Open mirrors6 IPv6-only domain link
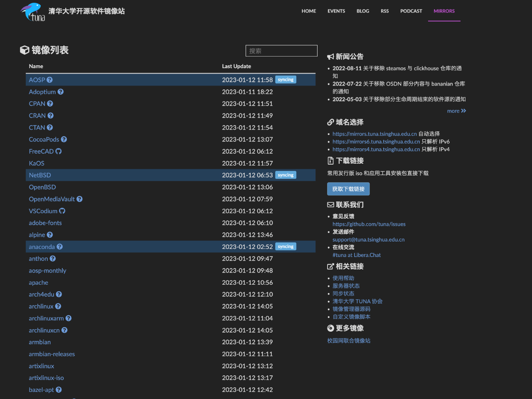The image size is (532, 399). (x=376, y=142)
